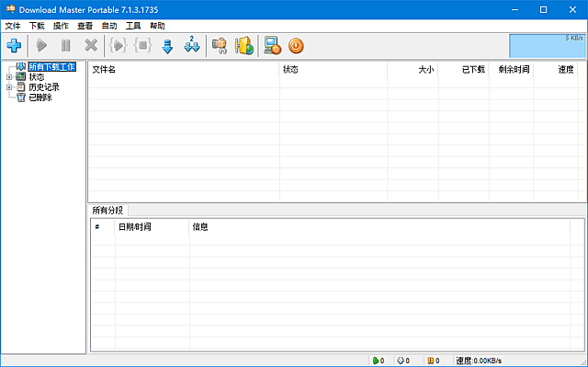Click the computer scheduler toolbar icon
588x367 pixels.
[272, 46]
